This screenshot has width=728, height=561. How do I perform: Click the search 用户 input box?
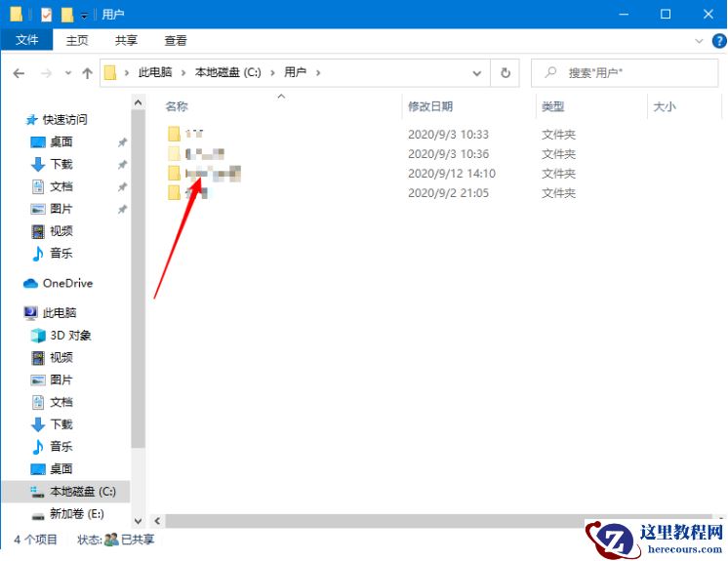[625, 73]
